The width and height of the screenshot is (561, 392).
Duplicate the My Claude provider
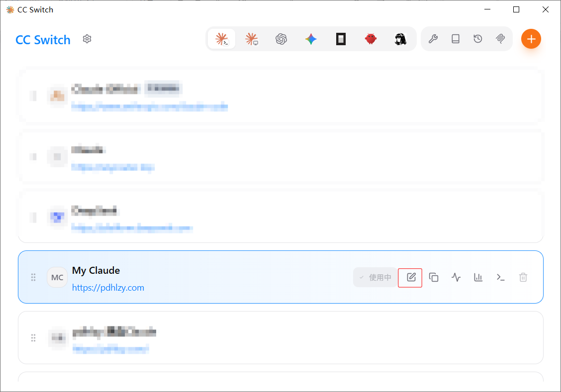point(434,277)
